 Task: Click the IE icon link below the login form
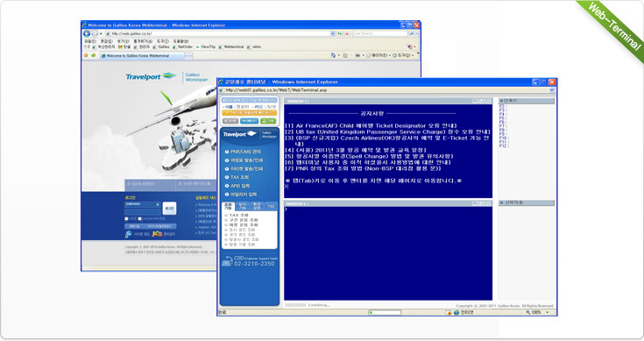(x=128, y=234)
